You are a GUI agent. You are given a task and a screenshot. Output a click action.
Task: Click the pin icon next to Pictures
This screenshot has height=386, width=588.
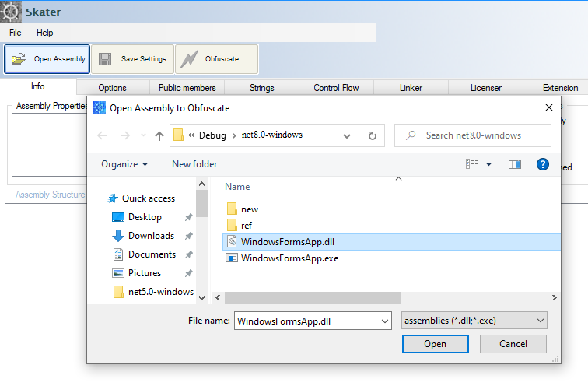(189, 273)
